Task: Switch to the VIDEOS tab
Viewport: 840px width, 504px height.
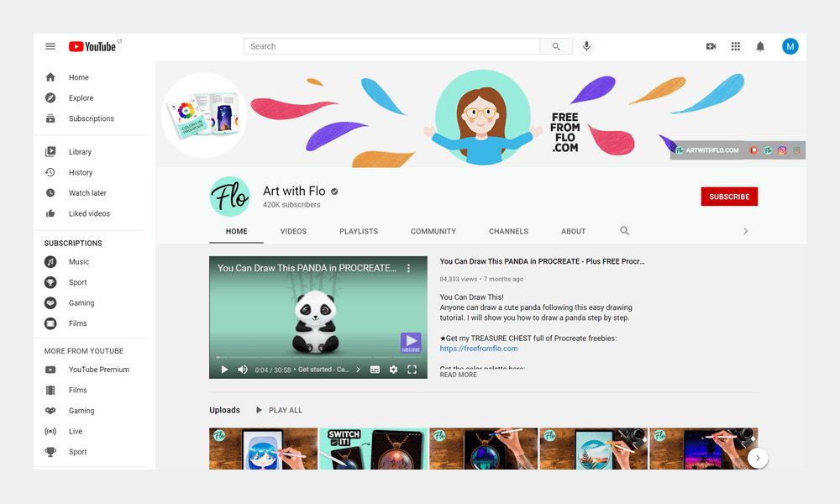Action: [293, 231]
